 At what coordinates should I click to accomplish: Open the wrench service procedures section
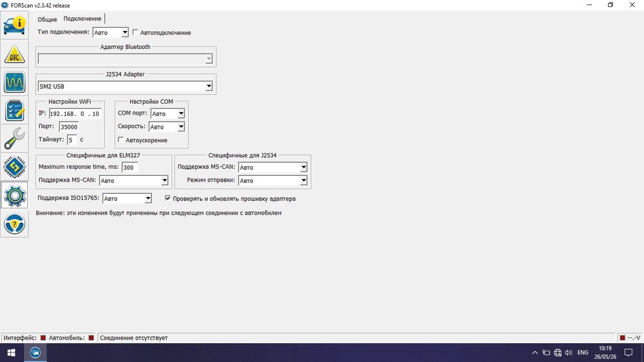pyautogui.click(x=14, y=138)
